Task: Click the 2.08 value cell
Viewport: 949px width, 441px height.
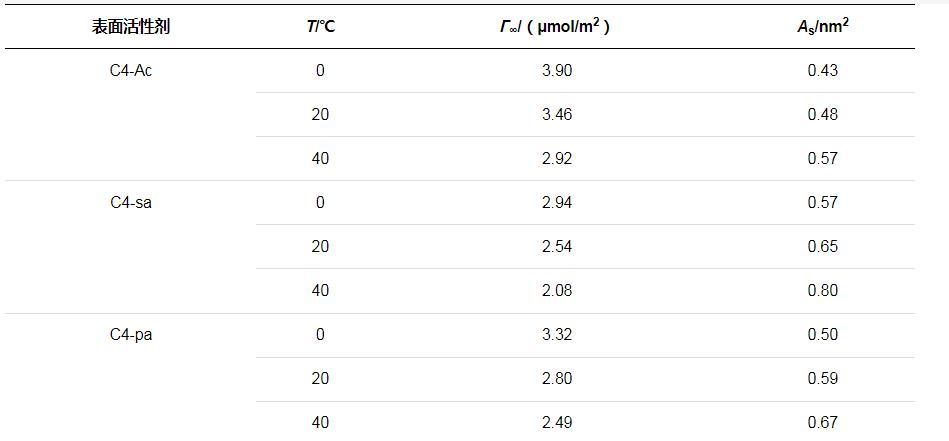Action: tap(556, 291)
